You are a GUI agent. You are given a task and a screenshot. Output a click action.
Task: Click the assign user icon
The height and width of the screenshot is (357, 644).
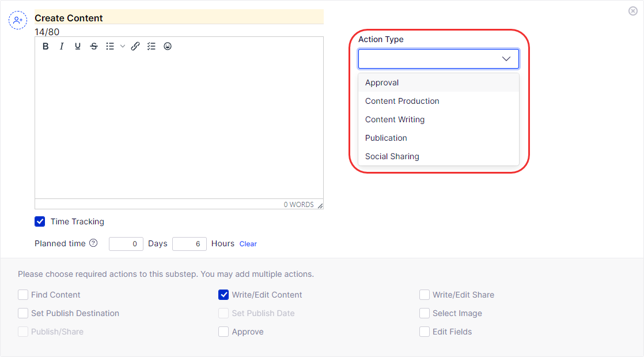click(18, 20)
